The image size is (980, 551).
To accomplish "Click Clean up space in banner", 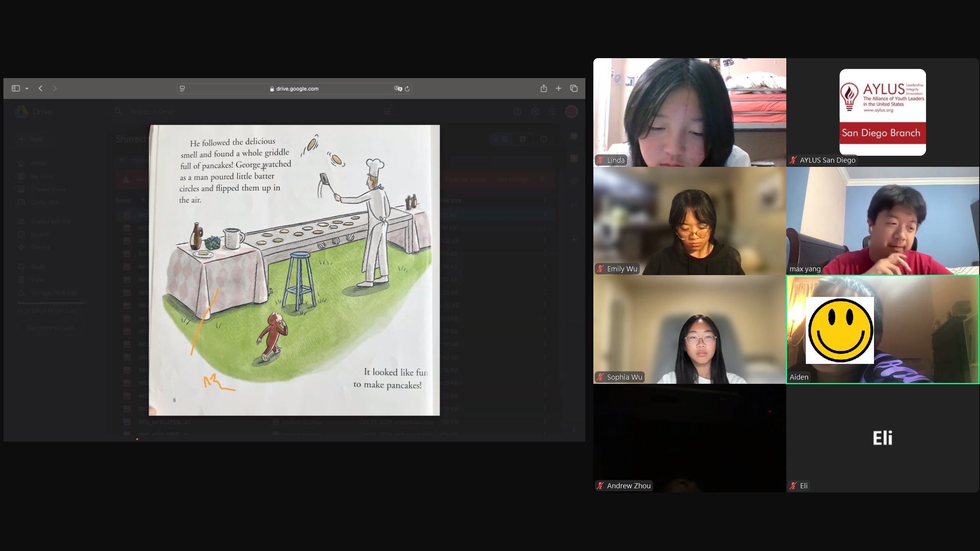I will 465,179.
